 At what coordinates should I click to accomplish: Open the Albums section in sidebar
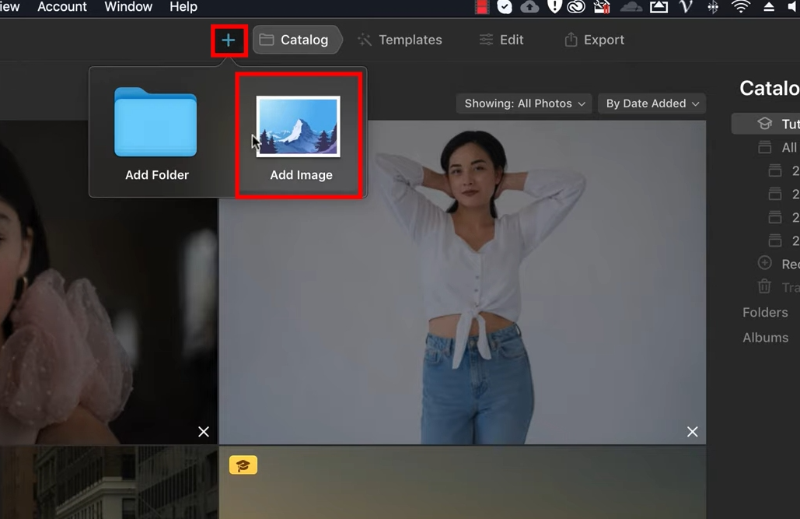tap(765, 337)
